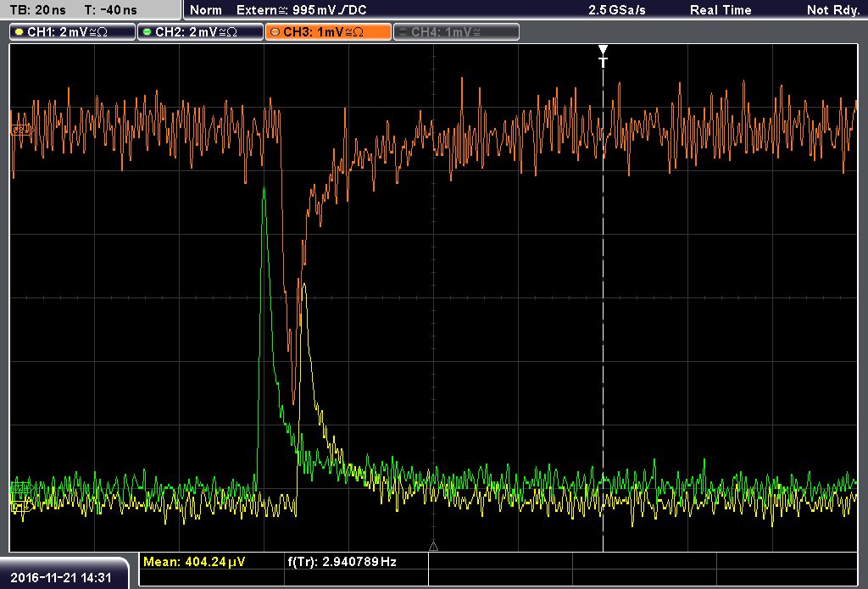This screenshot has height=589, width=868.
Task: Select the CH1 2mV channel tab
Action: pyautogui.click(x=73, y=32)
